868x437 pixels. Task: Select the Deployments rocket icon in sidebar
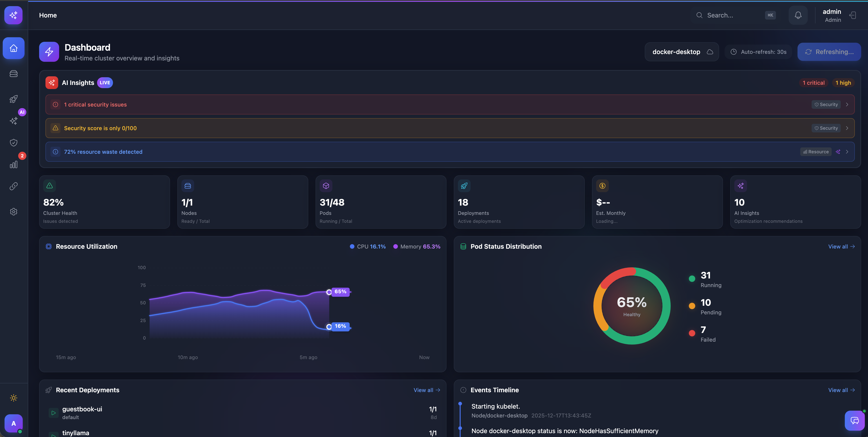pyautogui.click(x=13, y=99)
